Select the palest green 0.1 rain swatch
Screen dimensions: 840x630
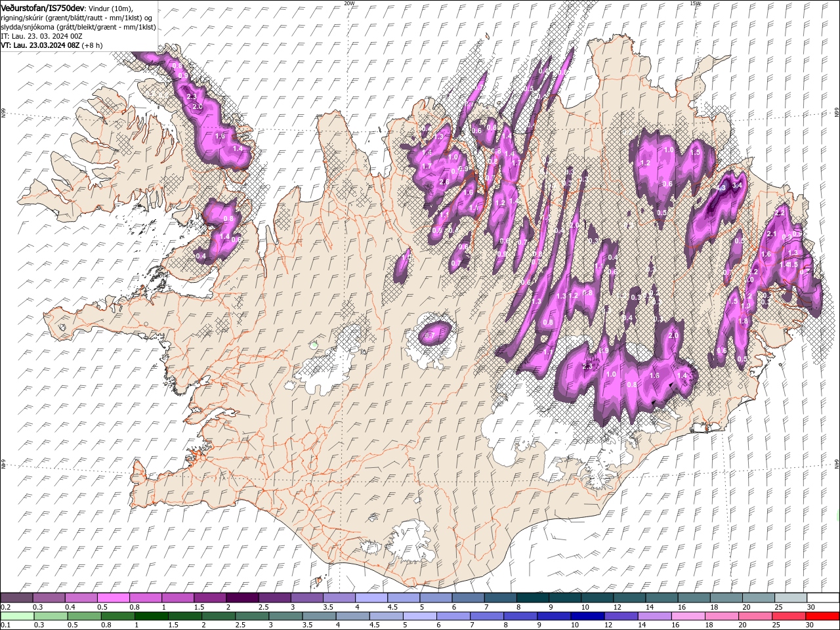17,616
